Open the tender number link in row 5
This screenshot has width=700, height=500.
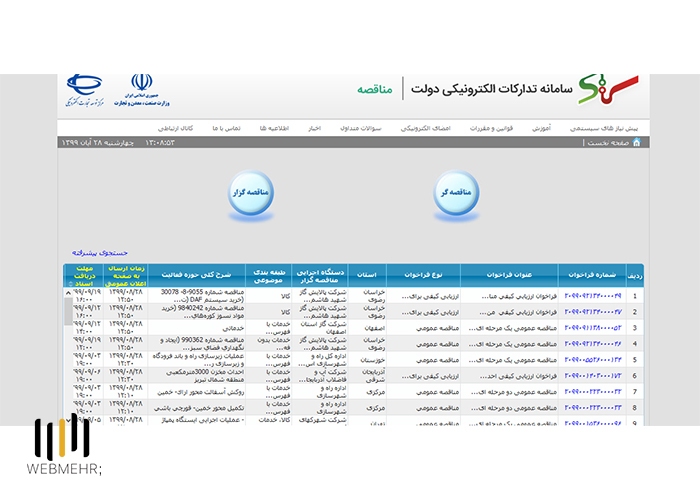(x=593, y=360)
